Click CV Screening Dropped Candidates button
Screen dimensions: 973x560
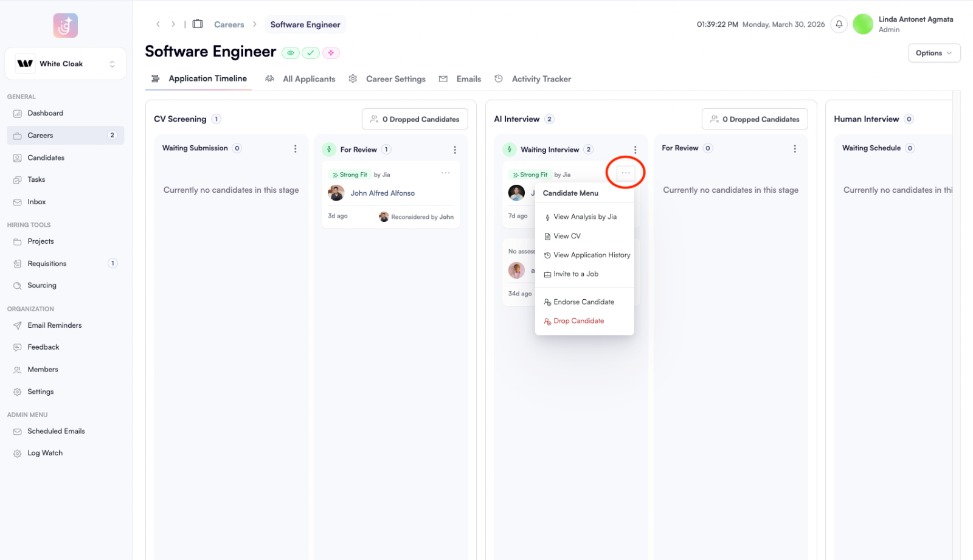[415, 119]
